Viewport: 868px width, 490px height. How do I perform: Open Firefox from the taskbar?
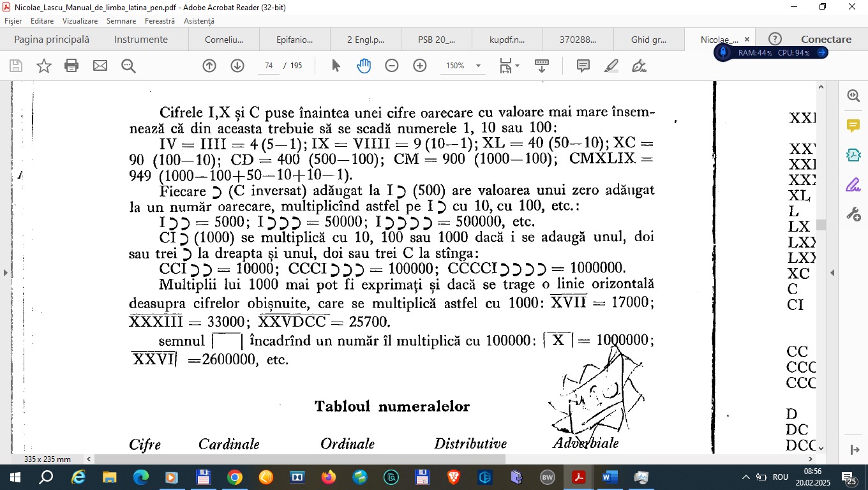pyautogui.click(x=329, y=477)
